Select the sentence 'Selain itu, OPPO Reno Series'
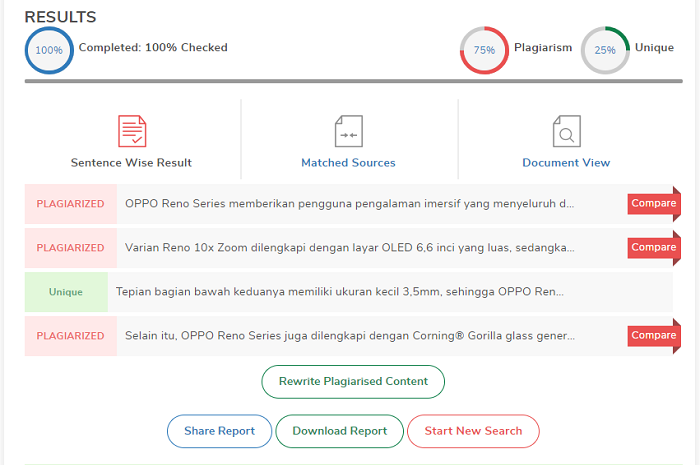 click(350, 336)
